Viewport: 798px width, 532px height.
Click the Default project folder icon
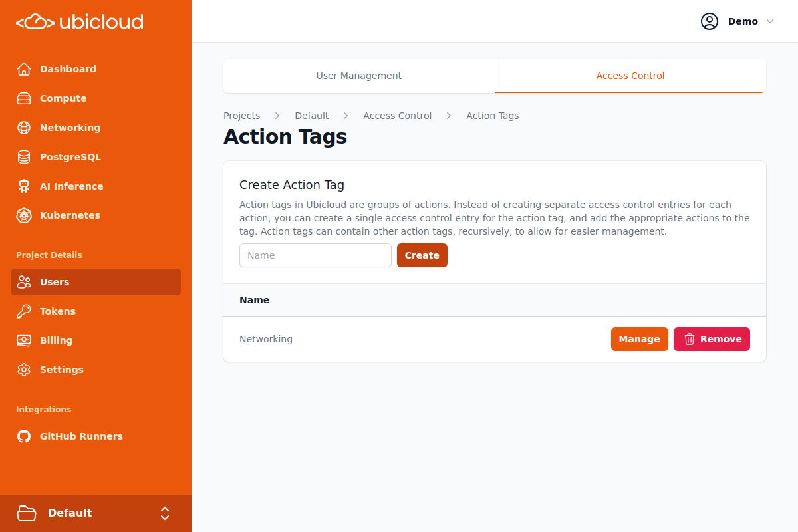tap(27, 513)
